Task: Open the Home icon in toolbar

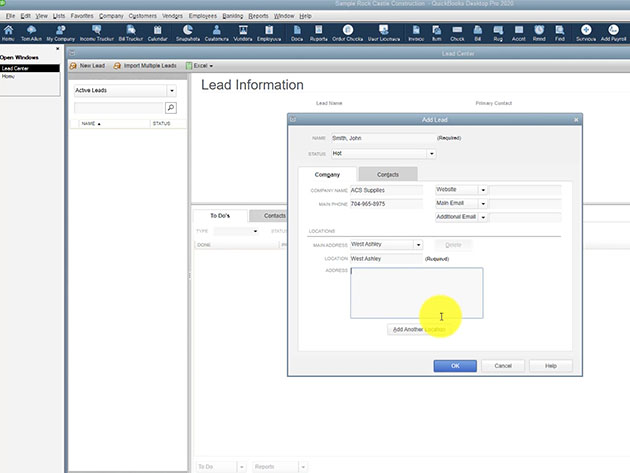Action: 8,33
